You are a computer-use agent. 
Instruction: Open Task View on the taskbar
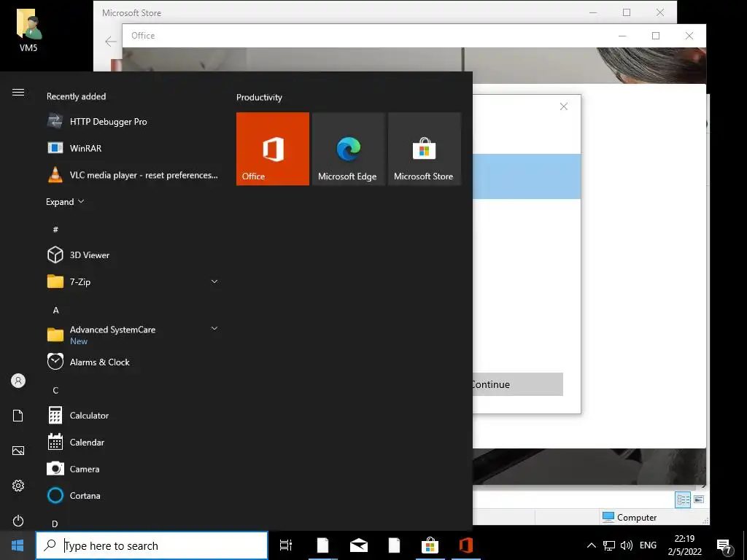tap(286, 545)
